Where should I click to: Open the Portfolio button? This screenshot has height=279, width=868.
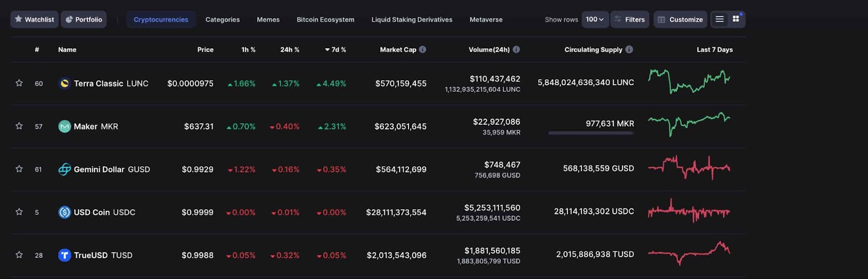(x=84, y=19)
